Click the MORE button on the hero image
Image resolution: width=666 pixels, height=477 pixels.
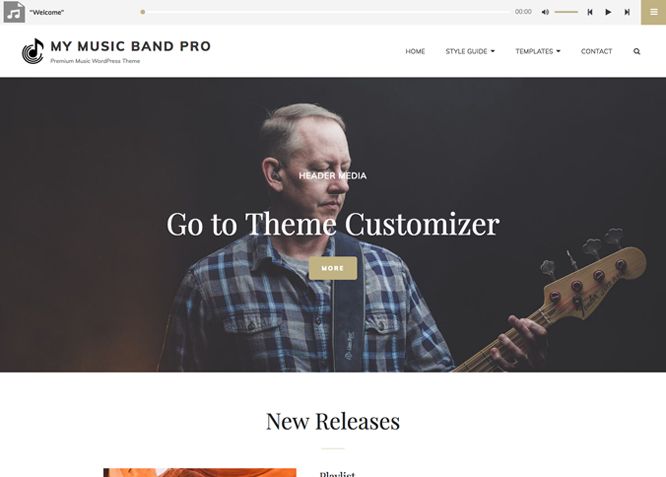point(333,268)
